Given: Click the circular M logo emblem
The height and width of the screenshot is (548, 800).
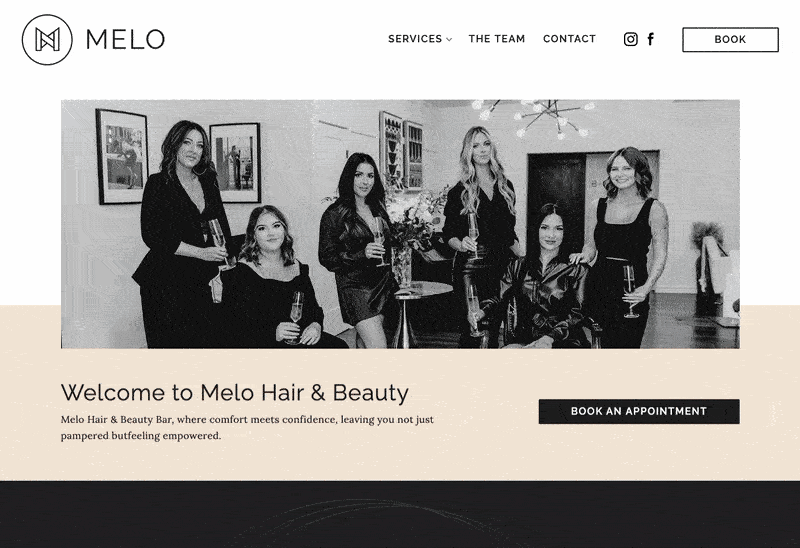Looking at the screenshot, I should point(47,40).
